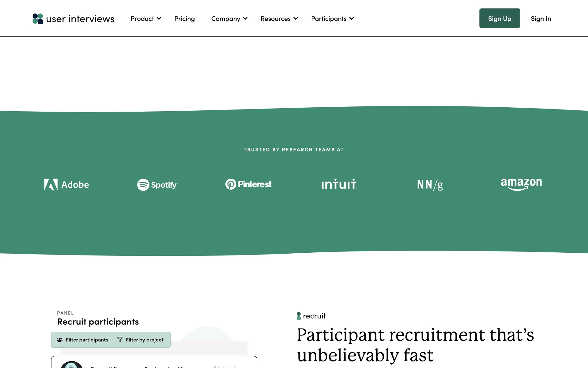The image size is (588, 368).
Task: Click the Amazon logo
Action: pyautogui.click(x=521, y=184)
